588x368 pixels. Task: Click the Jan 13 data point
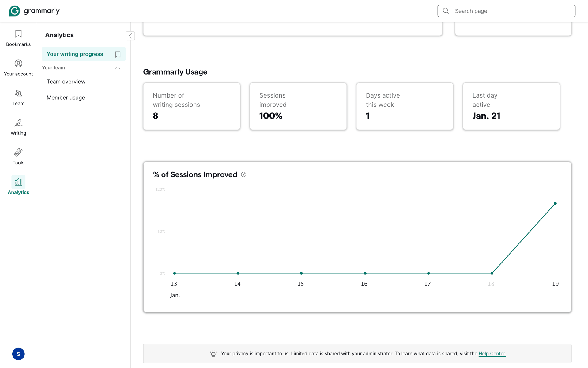pos(175,273)
